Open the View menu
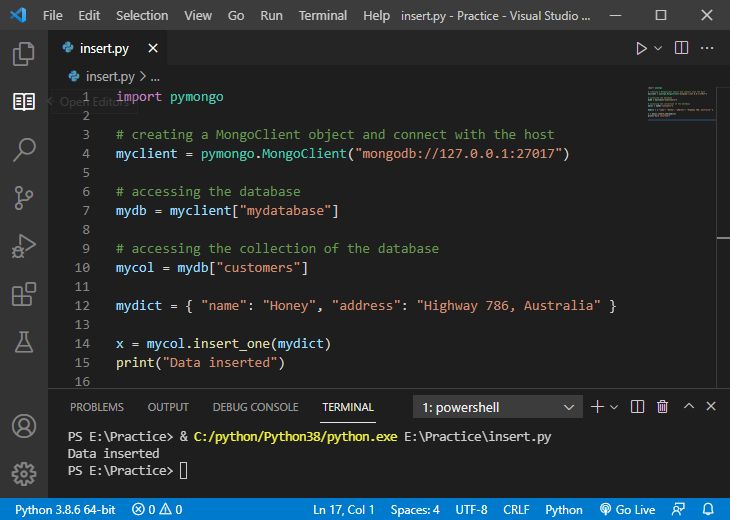 point(198,15)
